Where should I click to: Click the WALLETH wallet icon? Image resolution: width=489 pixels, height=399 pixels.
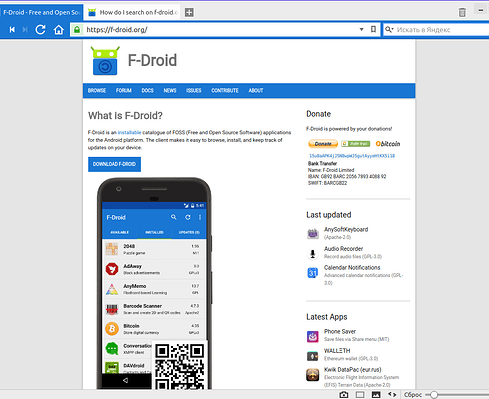[313, 356]
